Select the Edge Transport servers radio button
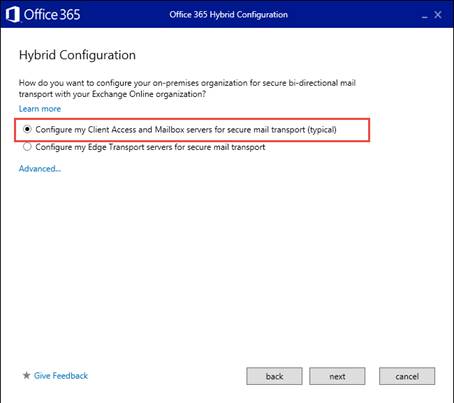The height and width of the screenshot is (403, 454). (27, 147)
